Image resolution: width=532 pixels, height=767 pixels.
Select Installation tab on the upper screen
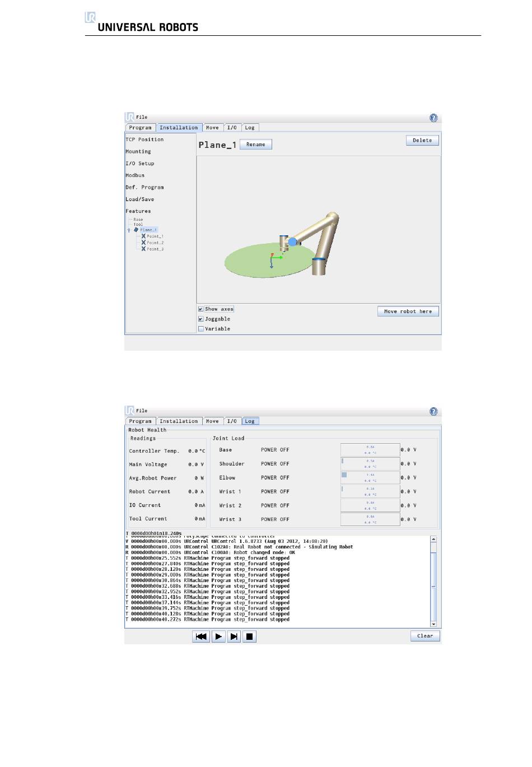(179, 128)
